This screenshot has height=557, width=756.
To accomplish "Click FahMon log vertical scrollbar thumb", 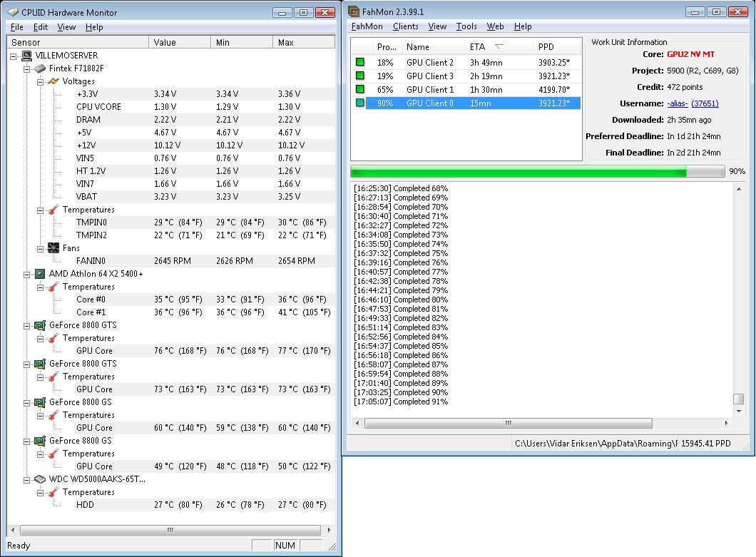I will [x=738, y=399].
